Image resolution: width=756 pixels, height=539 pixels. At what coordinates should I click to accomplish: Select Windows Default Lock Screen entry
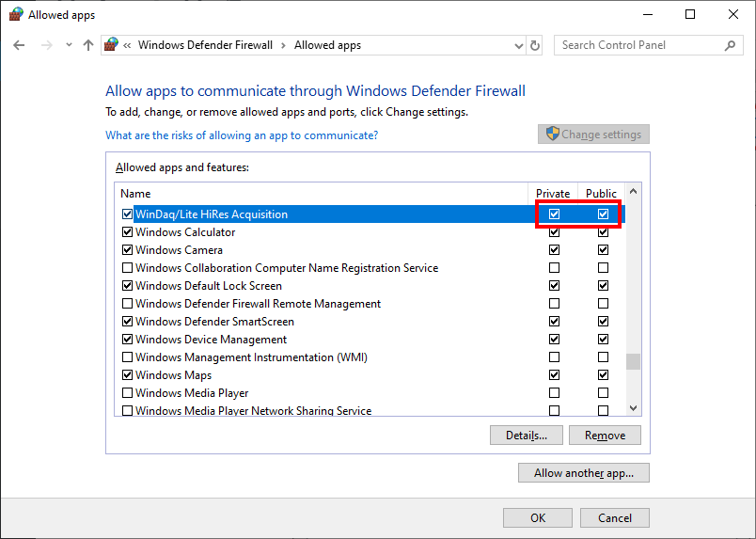point(209,286)
